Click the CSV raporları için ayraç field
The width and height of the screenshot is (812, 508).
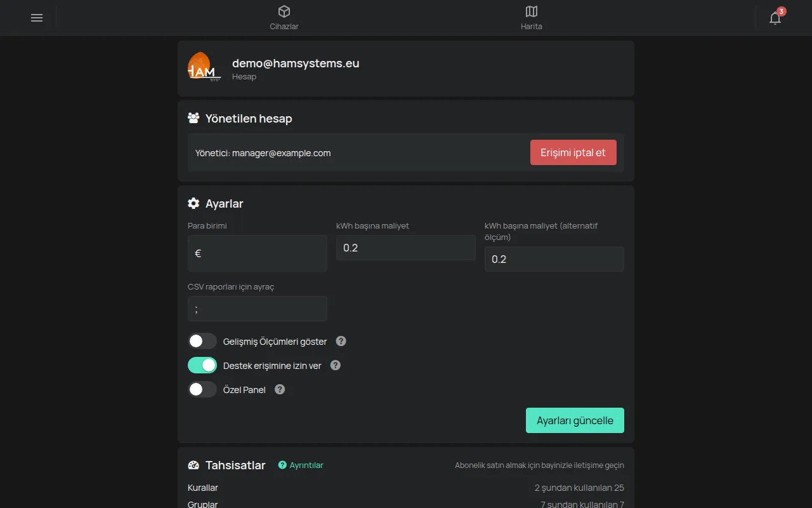coord(258,309)
